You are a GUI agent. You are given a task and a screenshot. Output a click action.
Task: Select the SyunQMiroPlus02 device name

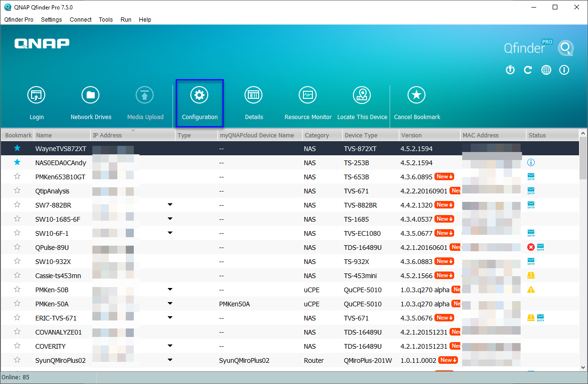(60, 360)
